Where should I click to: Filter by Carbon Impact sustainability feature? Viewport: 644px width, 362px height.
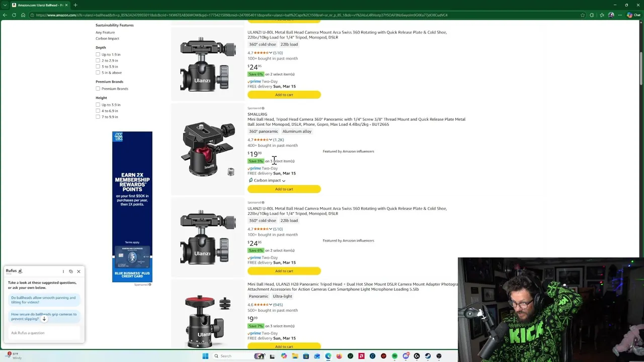(x=107, y=38)
